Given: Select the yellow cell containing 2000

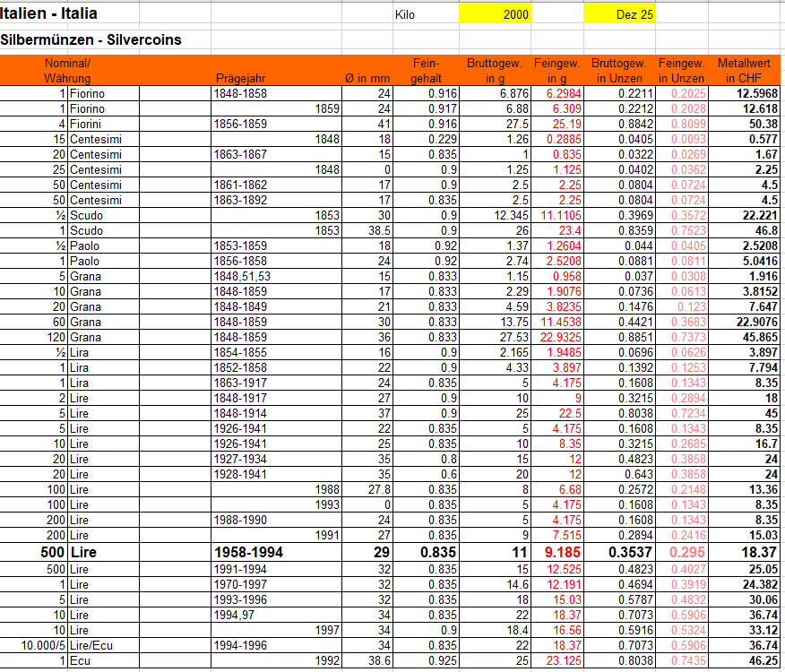Looking at the screenshot, I should pyautogui.click(x=495, y=14).
